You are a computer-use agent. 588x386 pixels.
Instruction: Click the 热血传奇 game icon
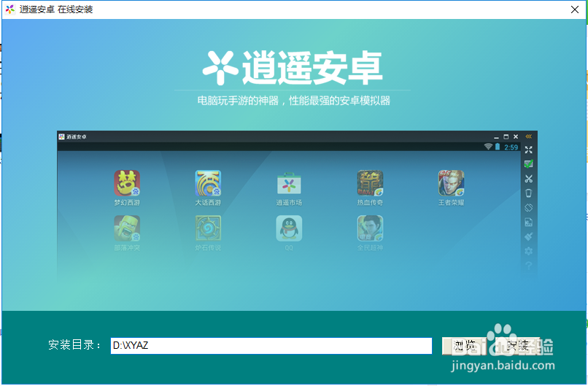click(x=370, y=183)
